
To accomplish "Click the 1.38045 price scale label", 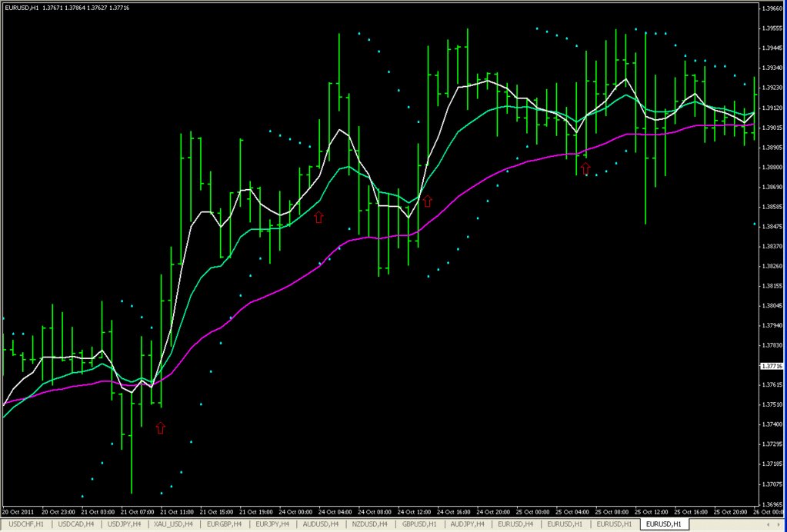I will point(772,306).
